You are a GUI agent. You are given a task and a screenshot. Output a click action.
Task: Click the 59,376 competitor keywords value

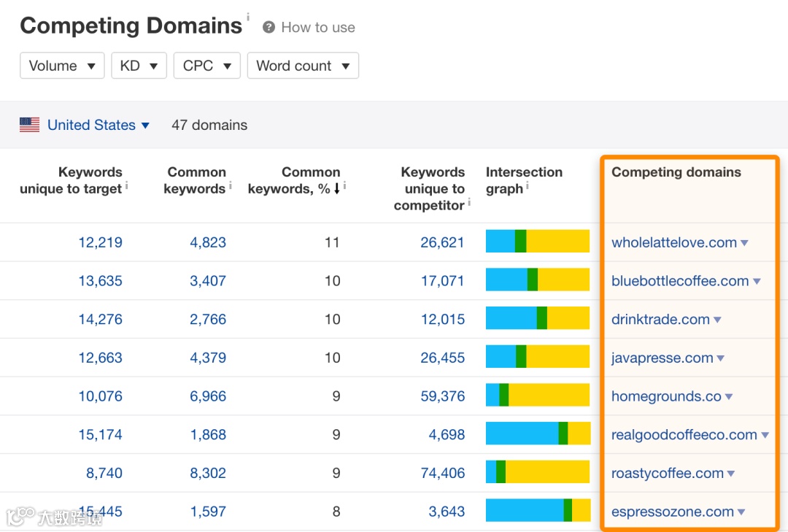coord(442,396)
